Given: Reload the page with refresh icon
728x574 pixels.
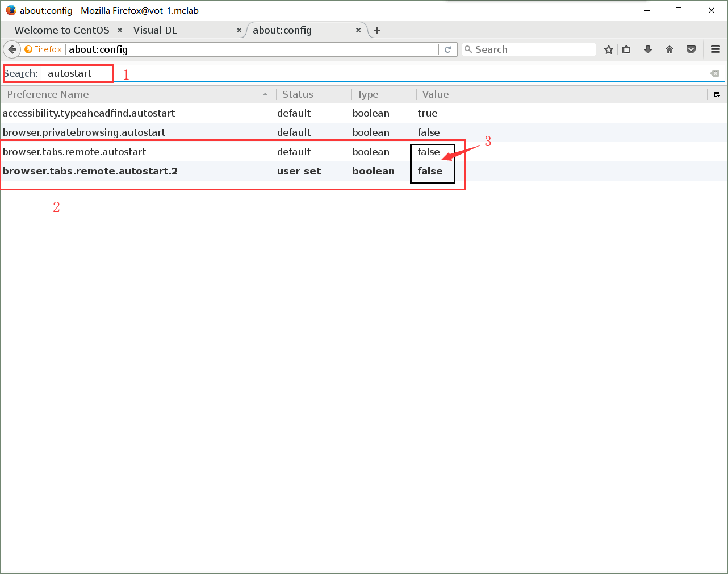Looking at the screenshot, I should coord(447,49).
